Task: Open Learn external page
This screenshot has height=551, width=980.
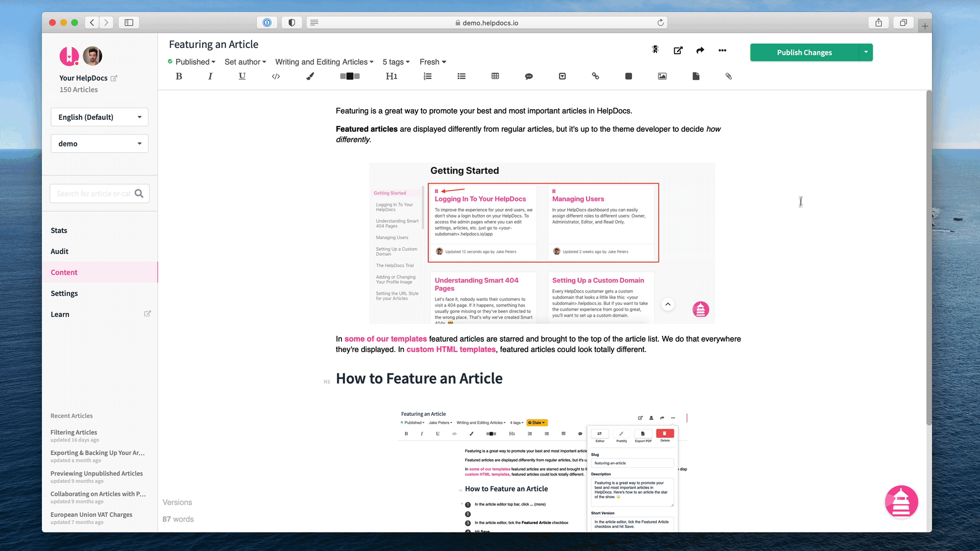Action: (x=100, y=314)
